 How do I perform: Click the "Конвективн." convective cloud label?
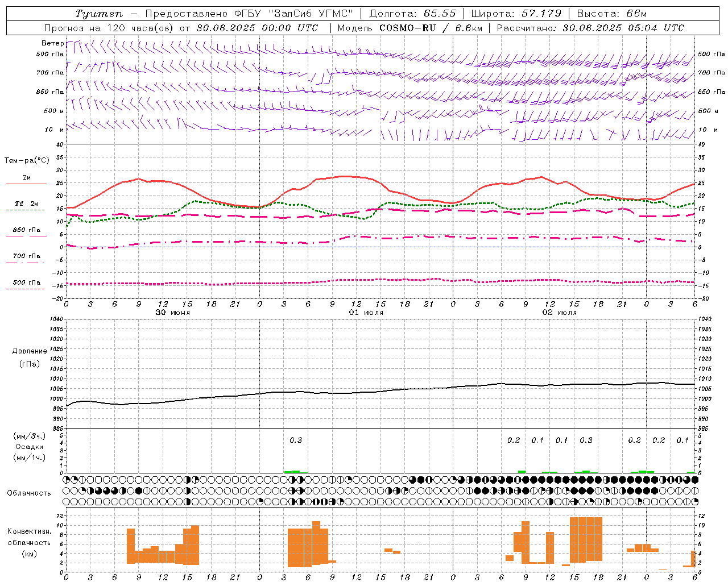coord(30,531)
